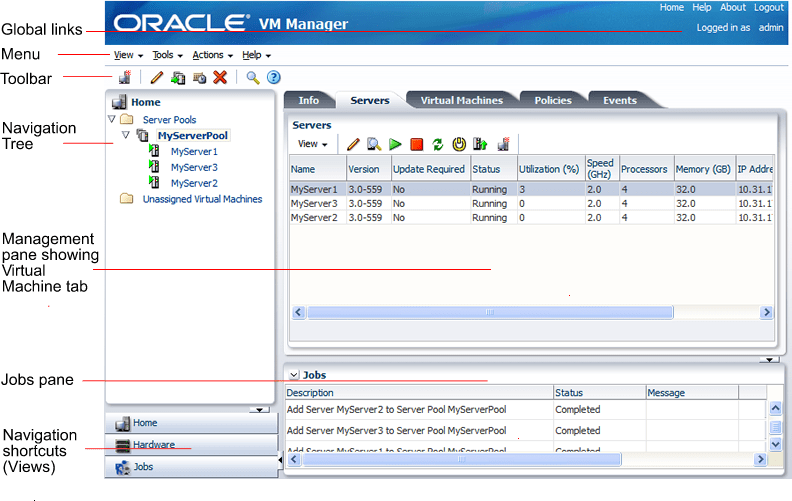This screenshot has height=501, width=792.
Task: Click Servers table horizontal scrollbar thumb
Action: [490, 312]
